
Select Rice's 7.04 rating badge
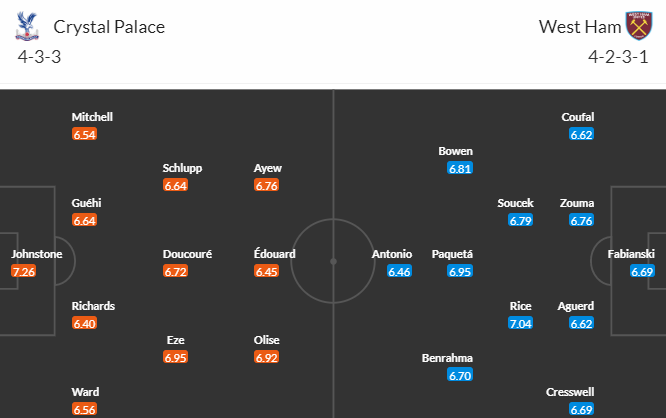pyautogui.click(x=521, y=323)
